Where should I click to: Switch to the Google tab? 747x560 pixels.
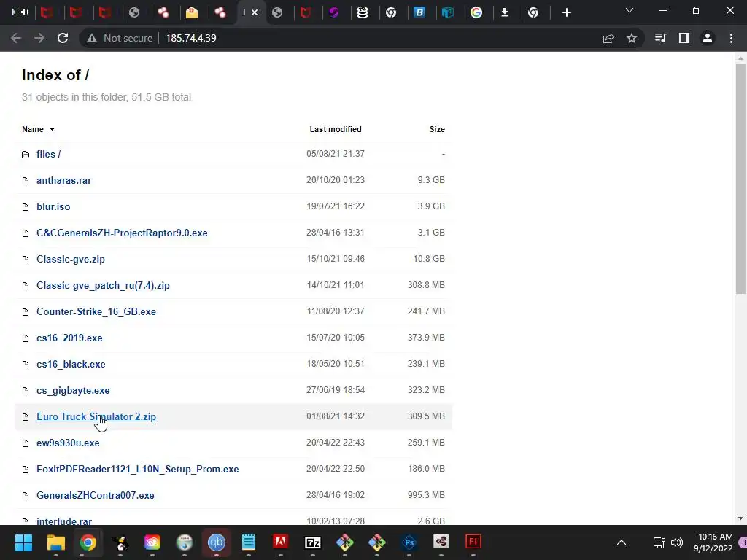[476, 12]
